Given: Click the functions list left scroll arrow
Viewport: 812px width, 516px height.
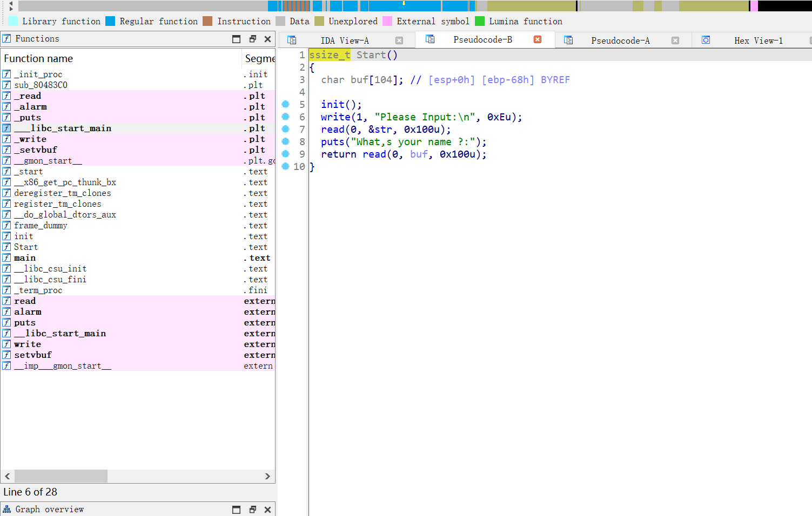Looking at the screenshot, I should 8,476.
